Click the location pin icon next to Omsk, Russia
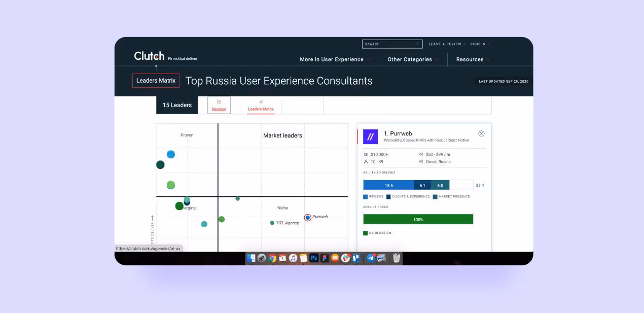This screenshot has height=313, width=644. point(421,161)
